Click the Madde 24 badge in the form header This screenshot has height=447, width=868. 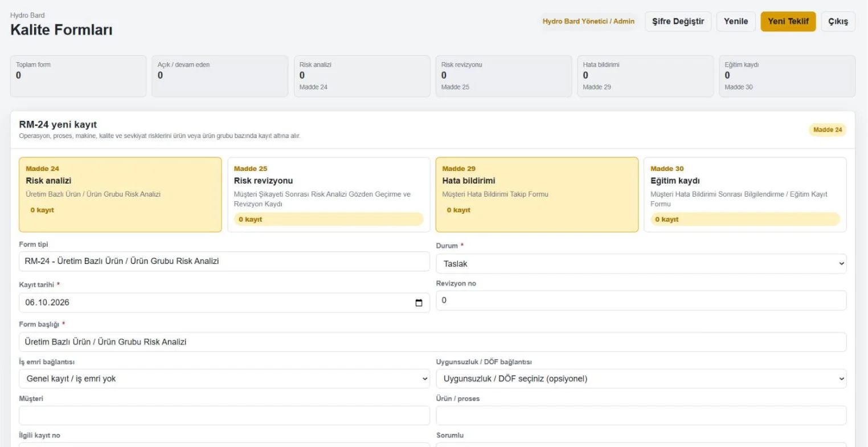pos(828,130)
